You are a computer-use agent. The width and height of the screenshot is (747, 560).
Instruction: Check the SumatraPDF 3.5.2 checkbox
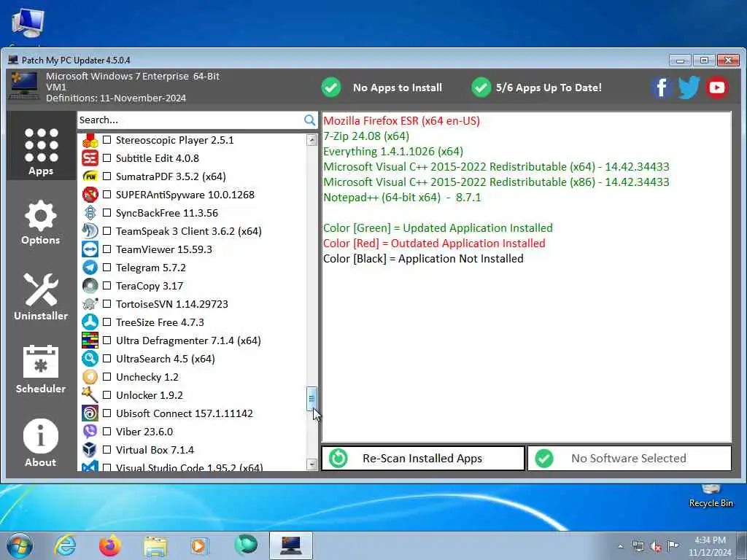(107, 176)
